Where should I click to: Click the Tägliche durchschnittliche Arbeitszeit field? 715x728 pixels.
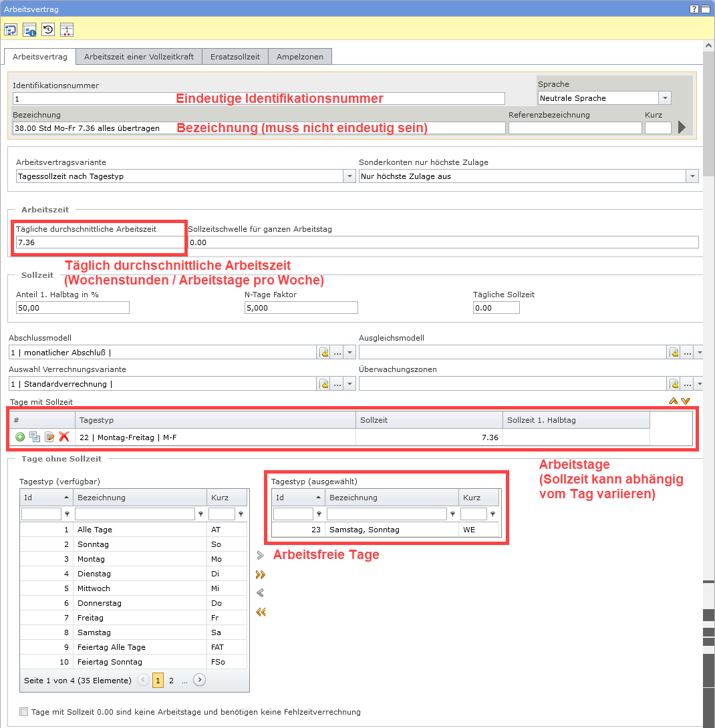click(x=100, y=242)
